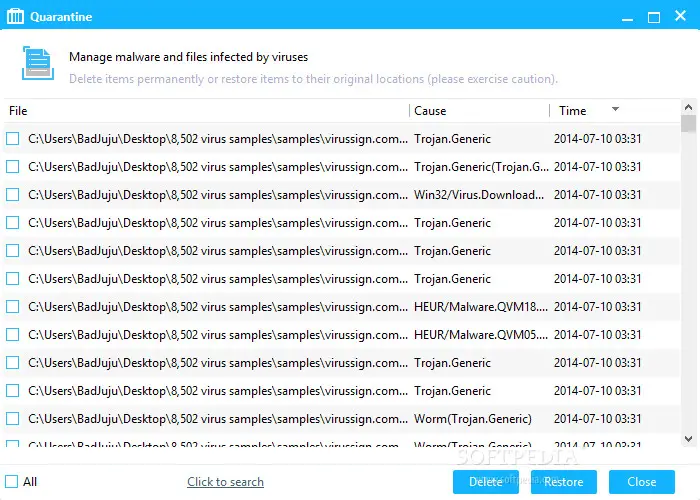The width and height of the screenshot is (700, 500).
Task: Maximize the Quarantine window
Action: tap(654, 17)
